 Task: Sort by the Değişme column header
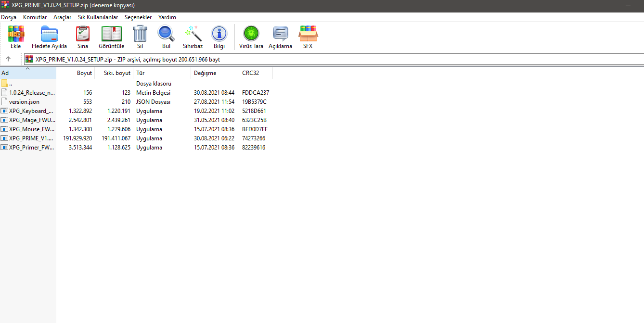(x=215, y=73)
